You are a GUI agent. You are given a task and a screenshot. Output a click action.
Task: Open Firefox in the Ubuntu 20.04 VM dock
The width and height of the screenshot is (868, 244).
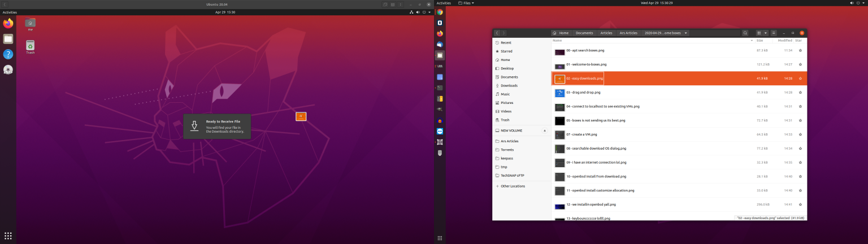(8, 24)
